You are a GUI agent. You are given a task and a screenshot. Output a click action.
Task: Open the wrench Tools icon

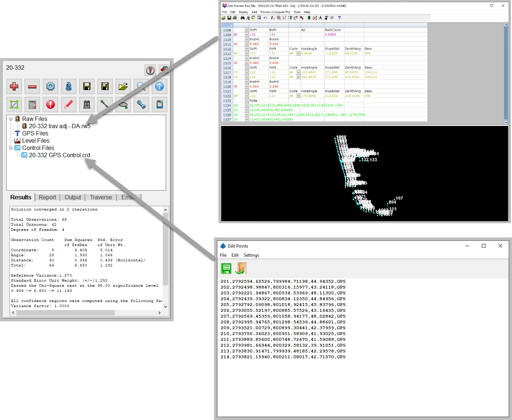(x=141, y=105)
